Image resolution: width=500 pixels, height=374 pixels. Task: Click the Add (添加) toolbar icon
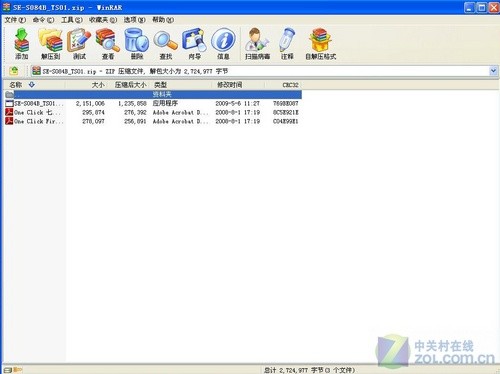click(22, 44)
